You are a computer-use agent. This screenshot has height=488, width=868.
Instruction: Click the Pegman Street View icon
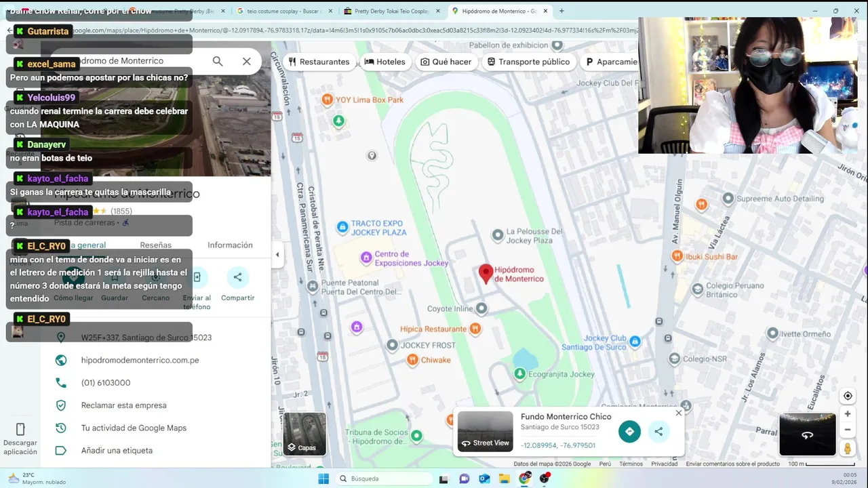848,449
